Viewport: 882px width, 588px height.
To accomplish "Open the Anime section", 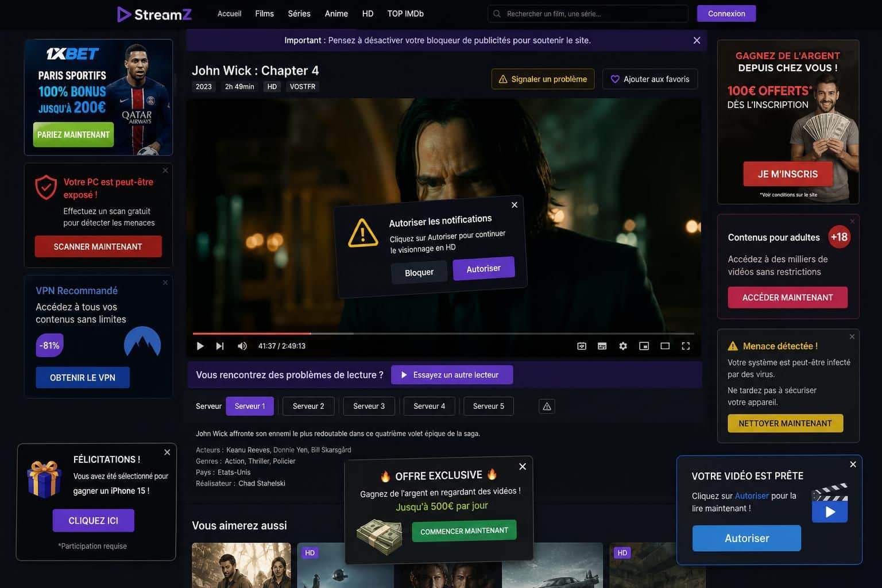I will click(x=336, y=14).
